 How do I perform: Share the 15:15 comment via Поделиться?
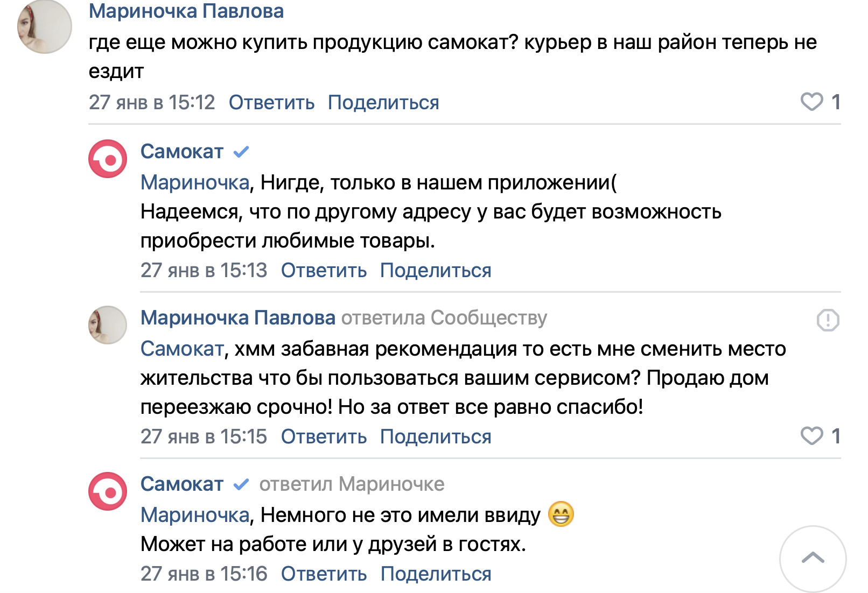[x=436, y=436]
